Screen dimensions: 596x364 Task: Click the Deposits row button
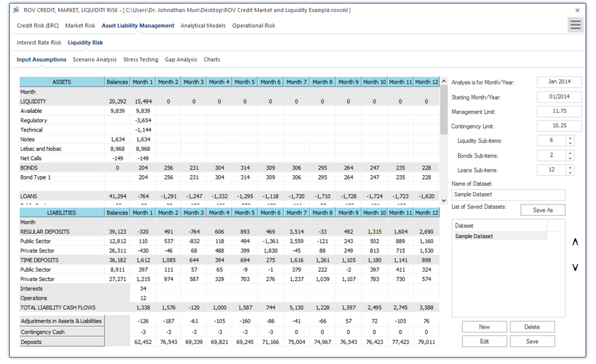point(62,342)
